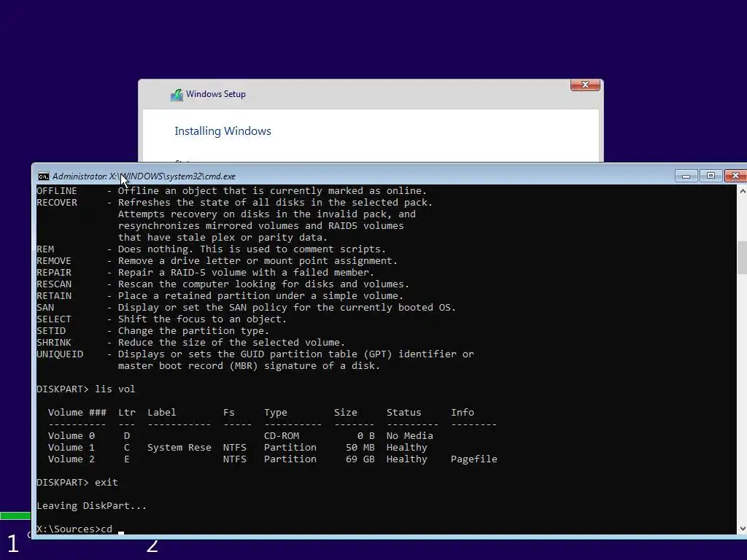Click the cmd.exe title bar text
Viewport: 747px width, 560px height.
click(x=144, y=176)
